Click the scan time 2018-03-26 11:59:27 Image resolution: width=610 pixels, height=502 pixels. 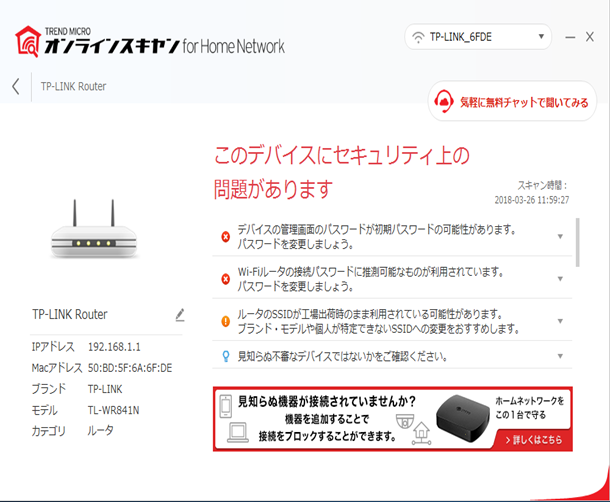click(x=532, y=200)
